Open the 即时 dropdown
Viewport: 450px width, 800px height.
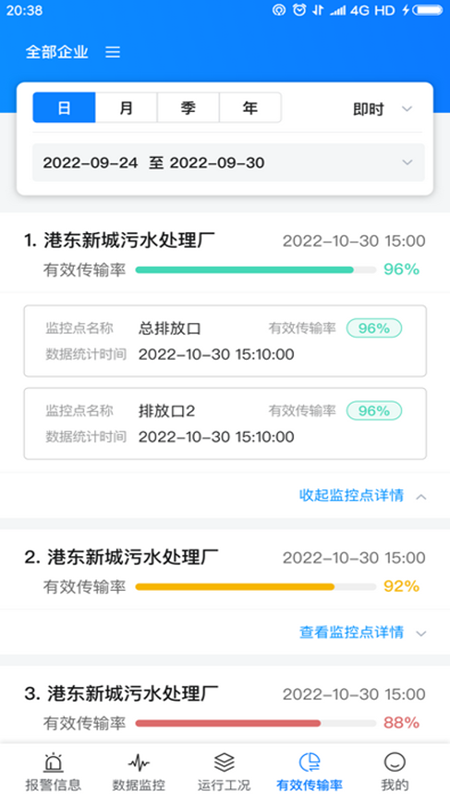pyautogui.click(x=383, y=109)
